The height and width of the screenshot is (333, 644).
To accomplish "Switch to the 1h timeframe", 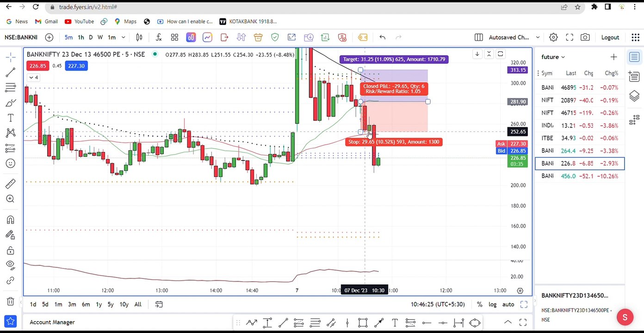I will [x=80, y=37].
